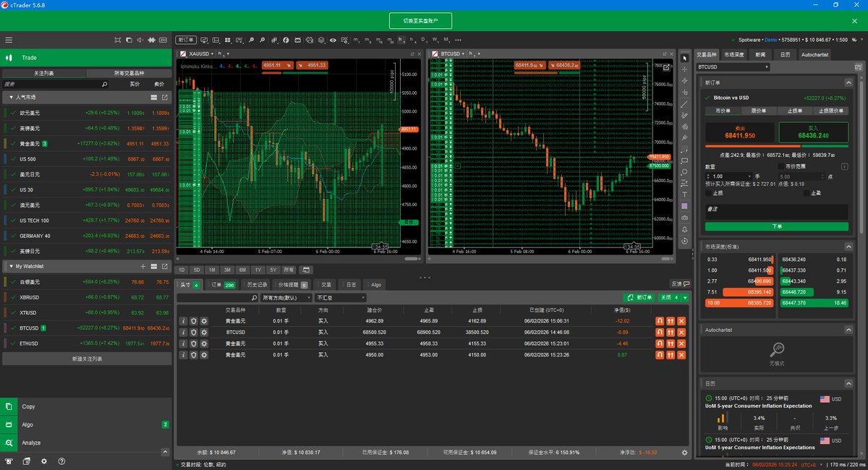
Task: Select the 市价单 market order type
Action: click(x=723, y=111)
